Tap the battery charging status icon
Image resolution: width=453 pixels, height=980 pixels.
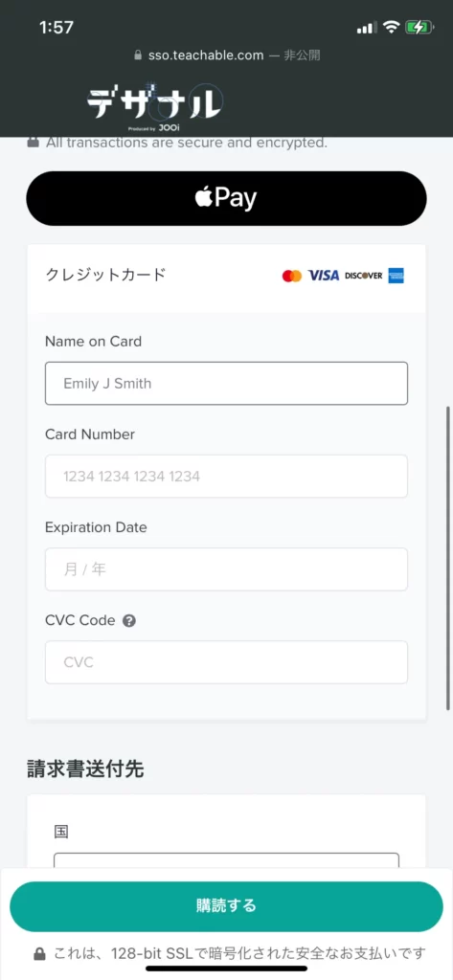(x=418, y=27)
